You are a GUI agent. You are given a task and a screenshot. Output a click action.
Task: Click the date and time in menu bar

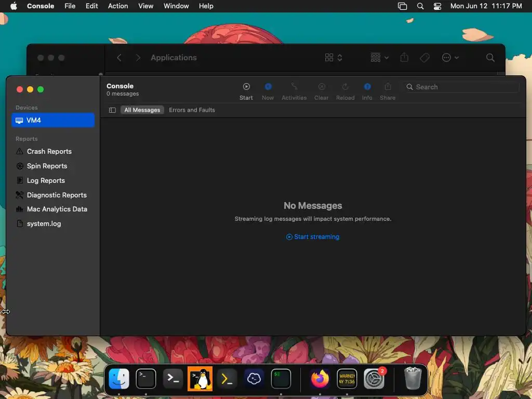pos(486,6)
